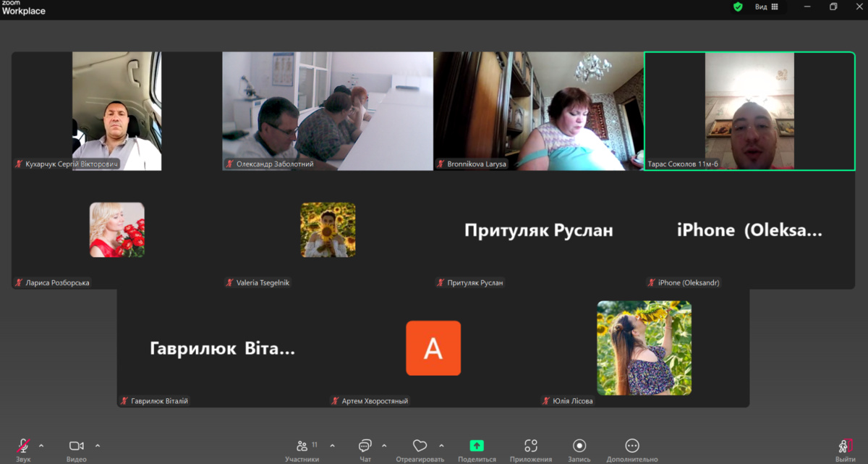The image size is (868, 464).
Task: Click muted mic icon beside iPhone (Oleksandr)
Action: [652, 283]
